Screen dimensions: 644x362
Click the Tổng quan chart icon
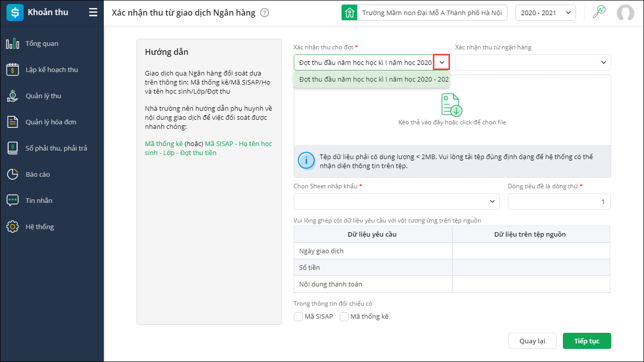[x=13, y=44]
